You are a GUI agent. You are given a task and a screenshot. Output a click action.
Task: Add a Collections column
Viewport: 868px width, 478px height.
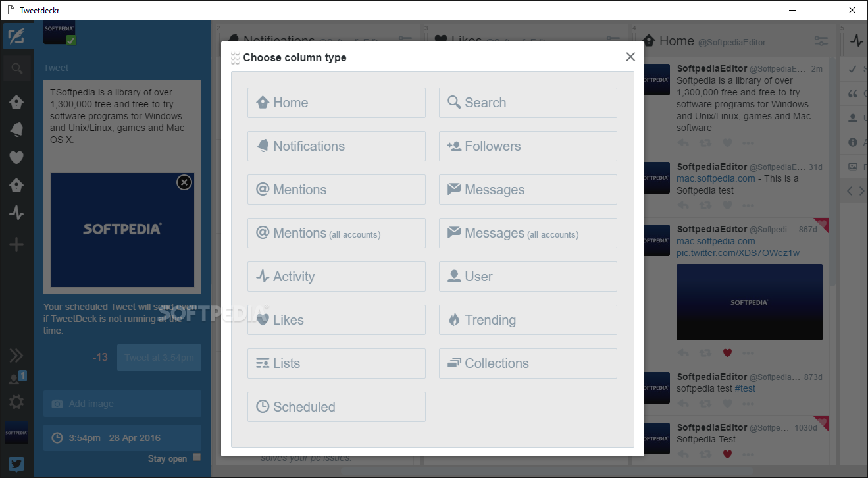[x=528, y=363]
